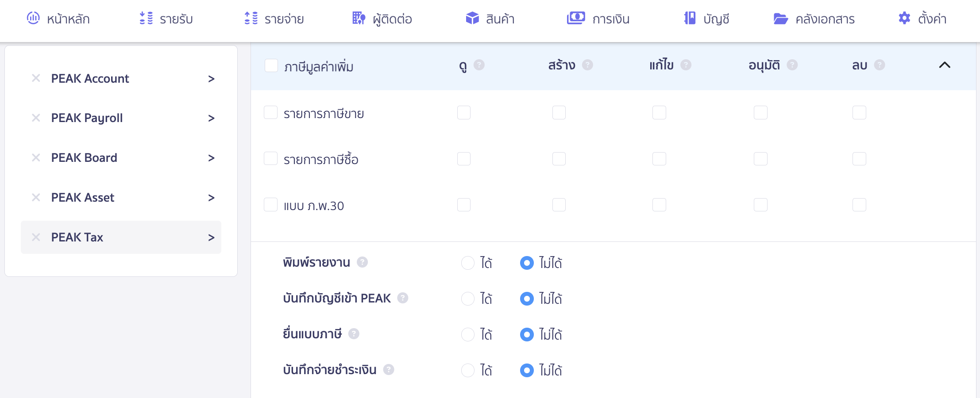The height and width of the screenshot is (398, 980).
Task: Open คลังเอกสาร via the folder icon
Action: point(781,18)
